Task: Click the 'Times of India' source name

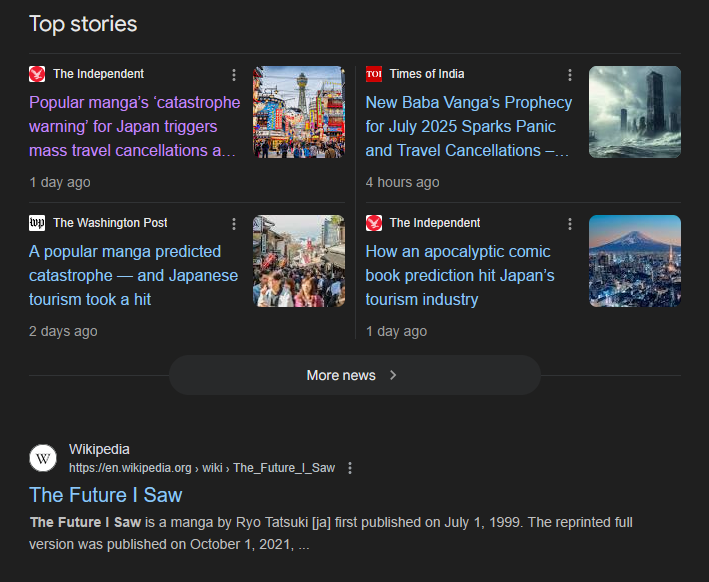Action: click(x=427, y=74)
